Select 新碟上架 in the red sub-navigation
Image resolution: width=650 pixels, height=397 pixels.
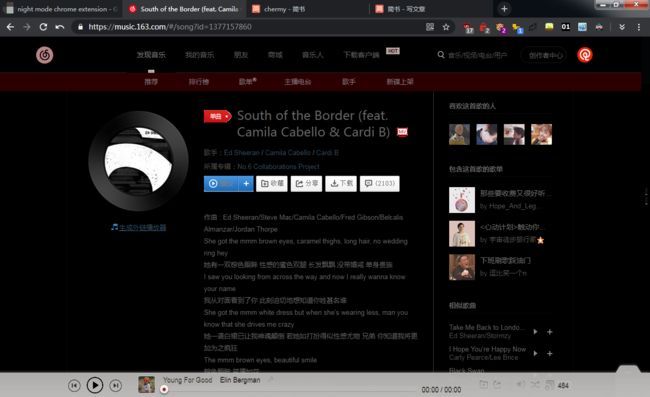point(400,82)
